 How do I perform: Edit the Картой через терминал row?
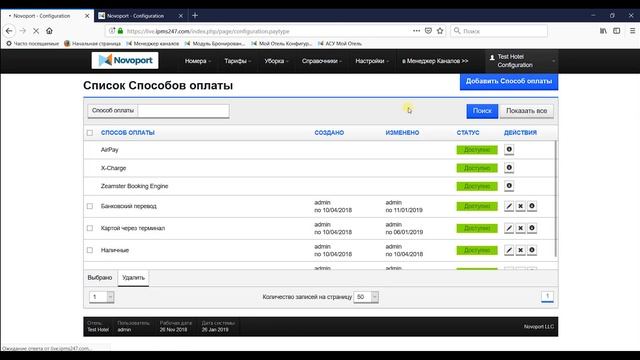coord(509,228)
